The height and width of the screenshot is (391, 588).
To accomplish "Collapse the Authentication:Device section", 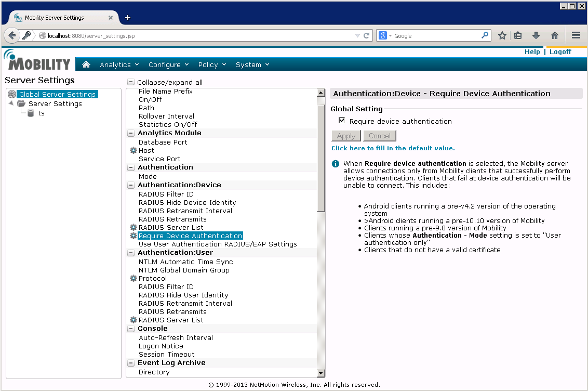I will (x=131, y=185).
